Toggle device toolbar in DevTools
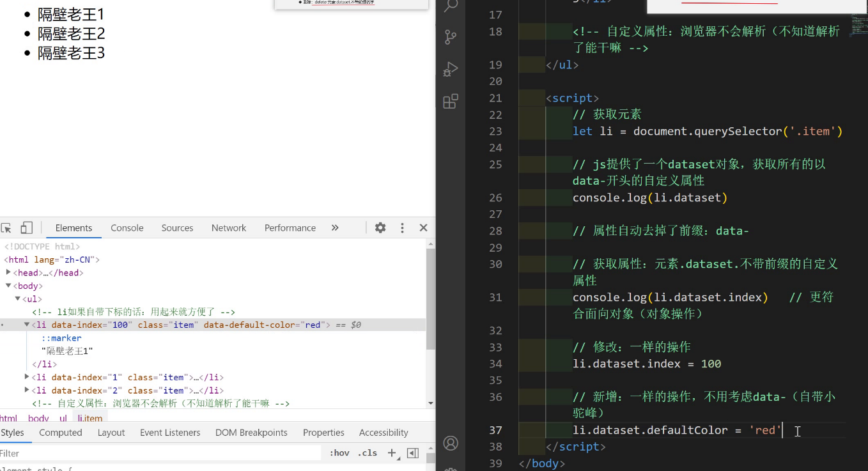The height and width of the screenshot is (471, 868). [x=26, y=228]
